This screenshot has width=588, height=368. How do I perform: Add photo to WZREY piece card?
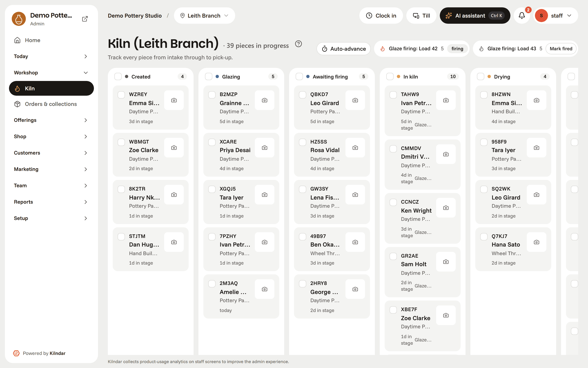pos(174,100)
